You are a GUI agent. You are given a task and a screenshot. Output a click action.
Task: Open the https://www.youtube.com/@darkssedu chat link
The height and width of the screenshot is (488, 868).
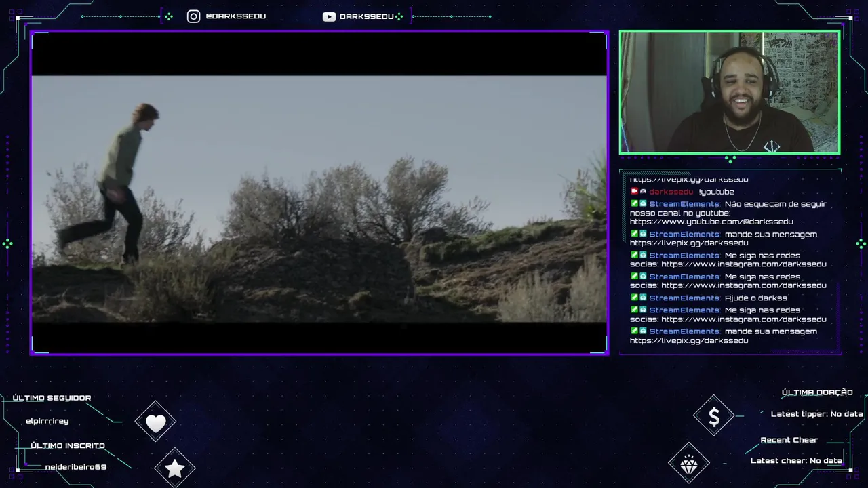[711, 222]
